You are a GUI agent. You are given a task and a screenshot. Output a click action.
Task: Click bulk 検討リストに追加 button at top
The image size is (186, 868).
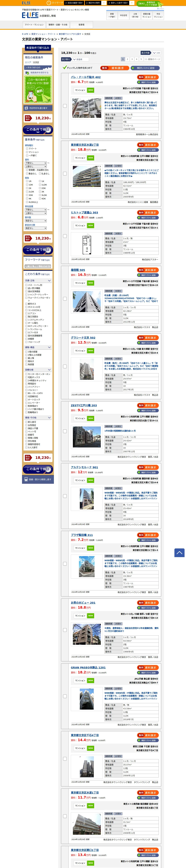click(x=145, y=68)
